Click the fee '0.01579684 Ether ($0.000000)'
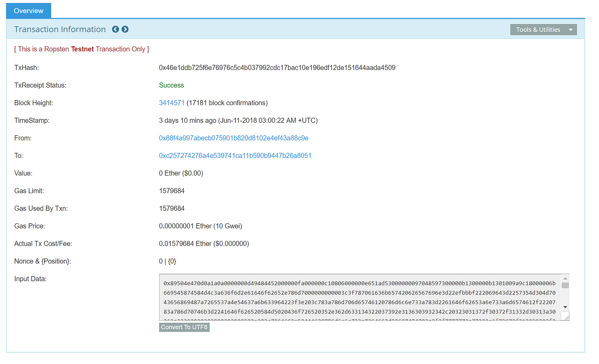 [x=204, y=244]
